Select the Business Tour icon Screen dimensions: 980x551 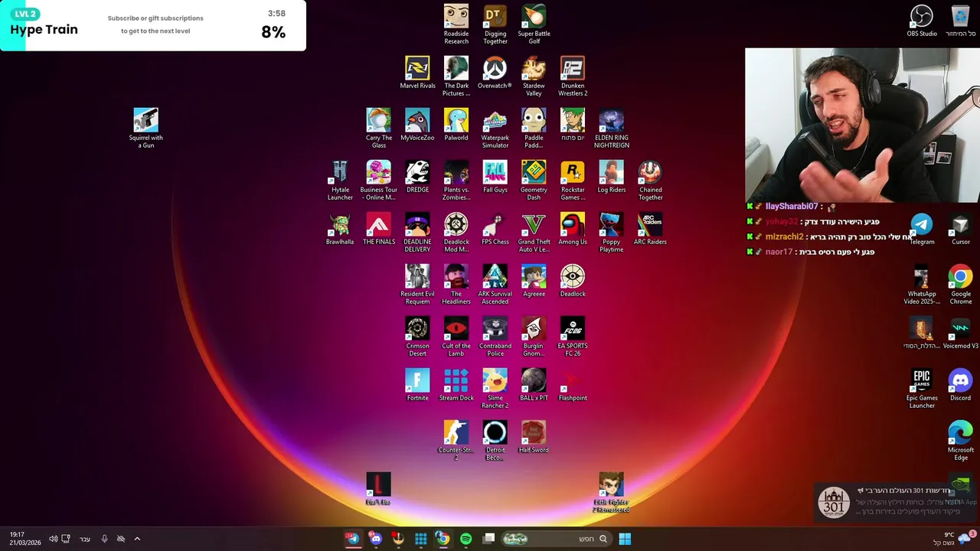379,180
